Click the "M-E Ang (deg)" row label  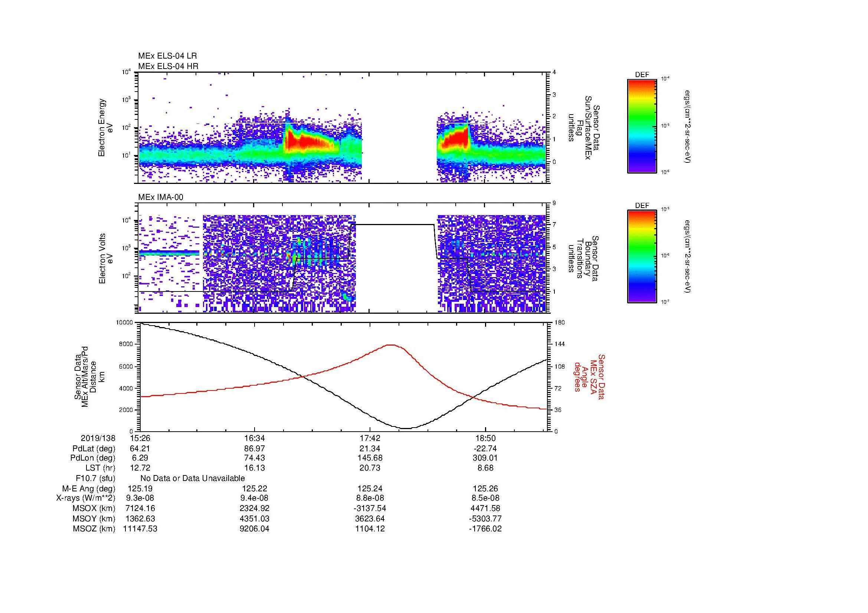point(89,489)
